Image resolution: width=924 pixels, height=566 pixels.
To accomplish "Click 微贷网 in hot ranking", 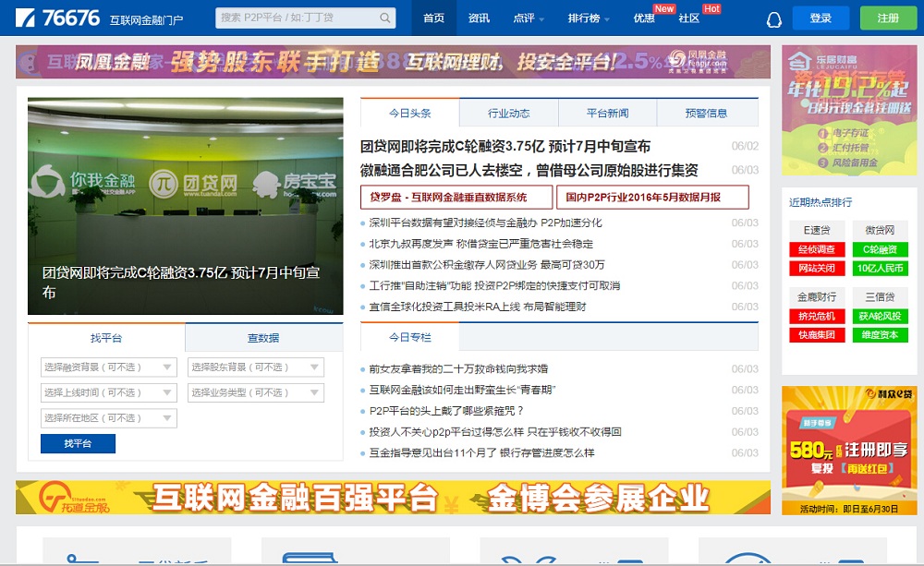I will [x=880, y=230].
